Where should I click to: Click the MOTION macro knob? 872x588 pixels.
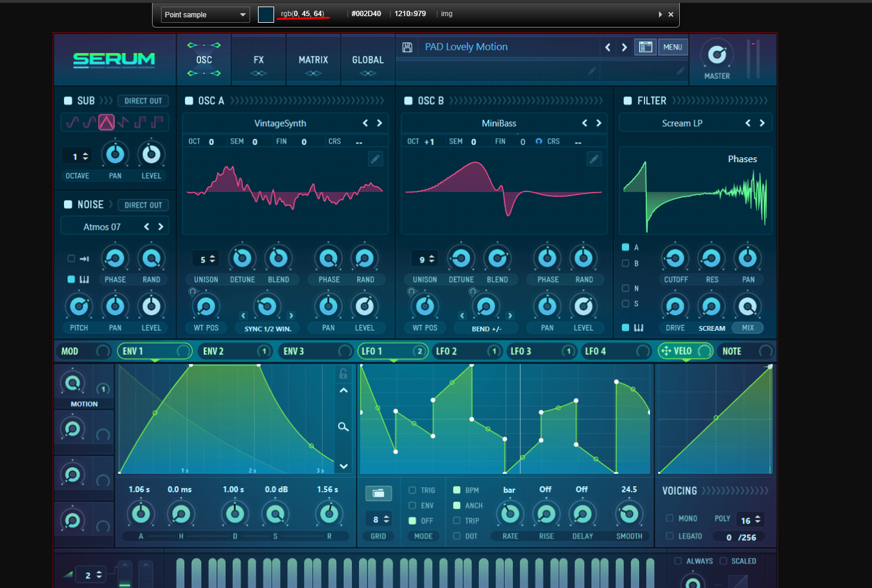pyautogui.click(x=73, y=383)
